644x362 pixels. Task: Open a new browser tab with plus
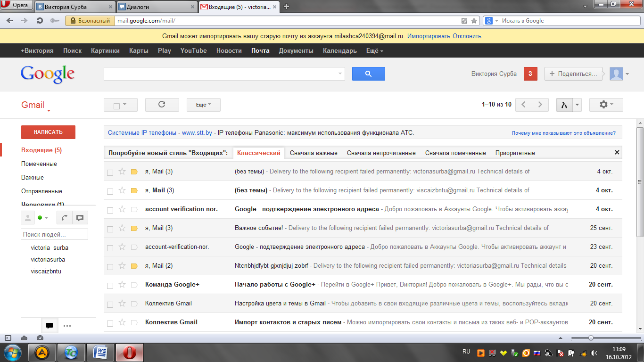pyautogui.click(x=286, y=7)
